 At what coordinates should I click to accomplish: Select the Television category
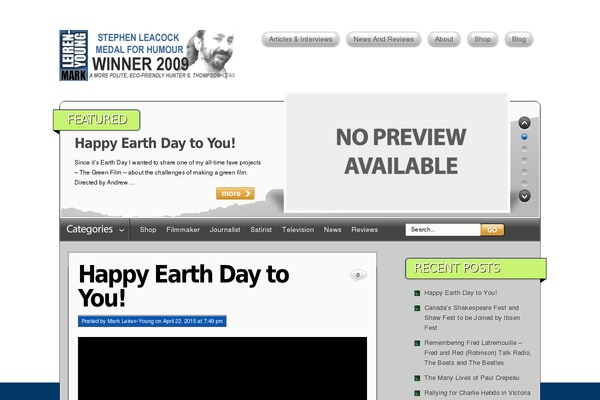(298, 230)
